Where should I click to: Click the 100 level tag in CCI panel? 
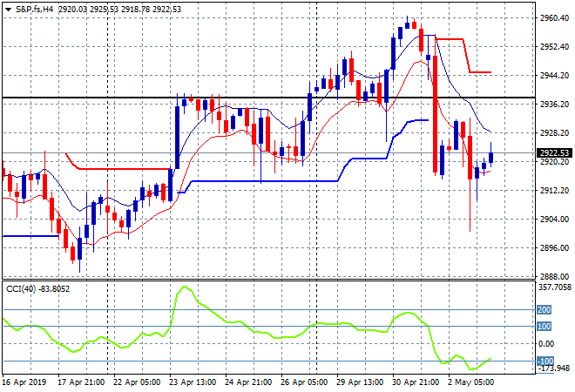tap(544, 327)
